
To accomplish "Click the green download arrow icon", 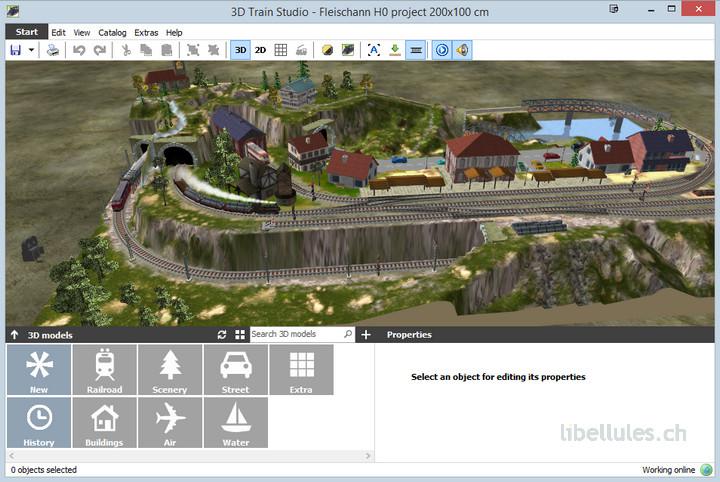I will pos(395,50).
